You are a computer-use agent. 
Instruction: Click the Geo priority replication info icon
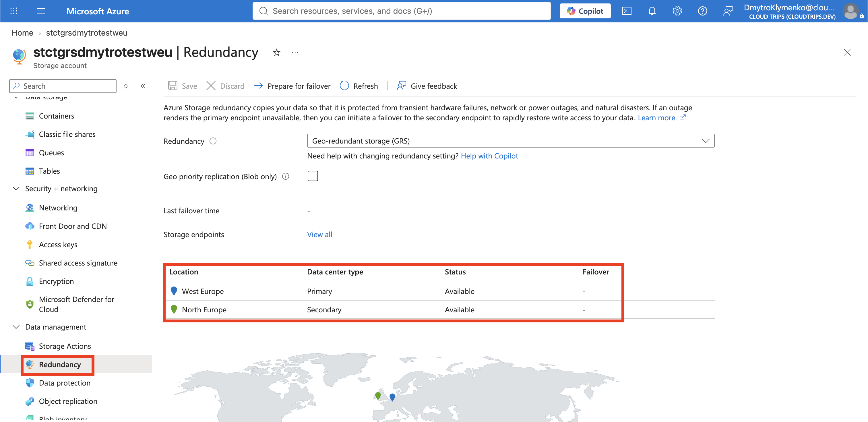pyautogui.click(x=285, y=176)
